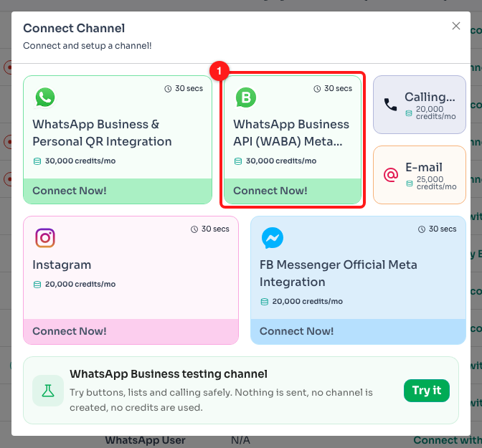Click '30,000 credits/mo' on WABA card
This screenshot has height=448, width=482.
[281, 161]
